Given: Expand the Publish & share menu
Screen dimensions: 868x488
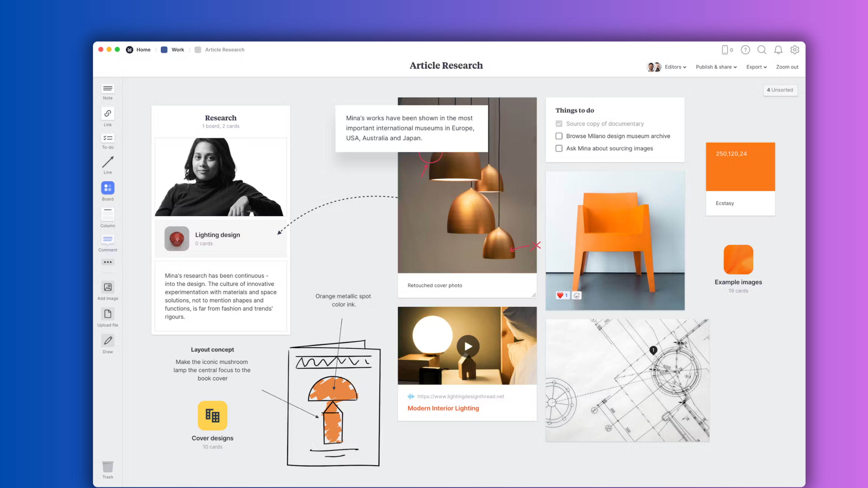Looking at the screenshot, I should click(716, 67).
